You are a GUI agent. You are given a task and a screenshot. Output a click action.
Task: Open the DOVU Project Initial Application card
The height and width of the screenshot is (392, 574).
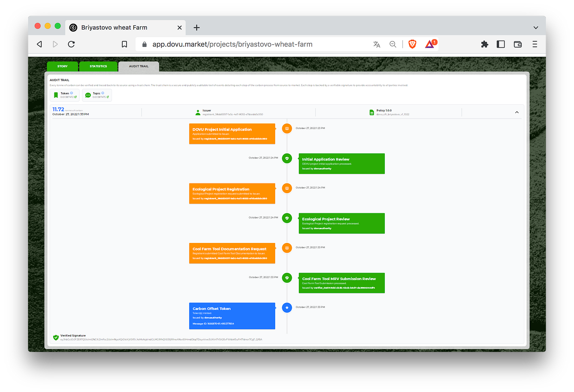232,134
